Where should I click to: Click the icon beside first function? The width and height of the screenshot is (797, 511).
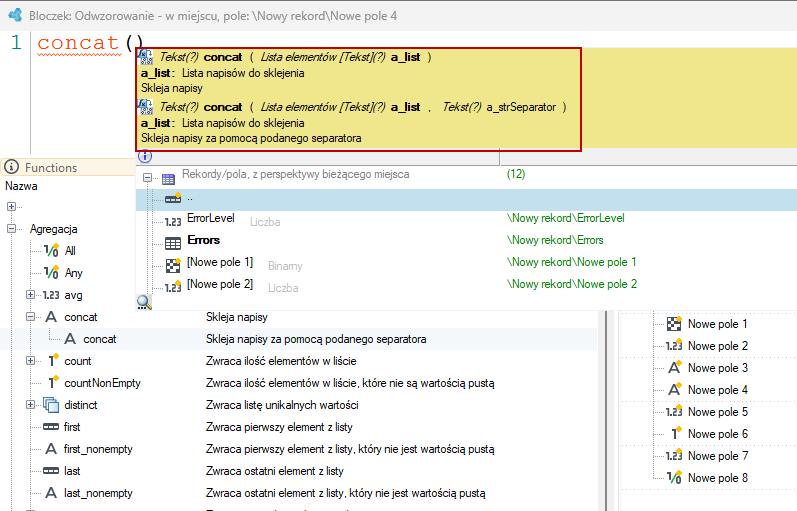[51, 427]
